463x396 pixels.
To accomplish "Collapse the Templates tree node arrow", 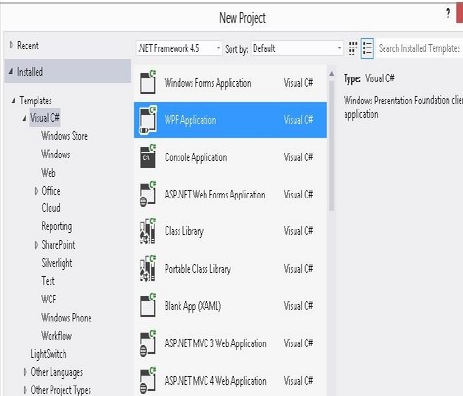I will (x=13, y=100).
